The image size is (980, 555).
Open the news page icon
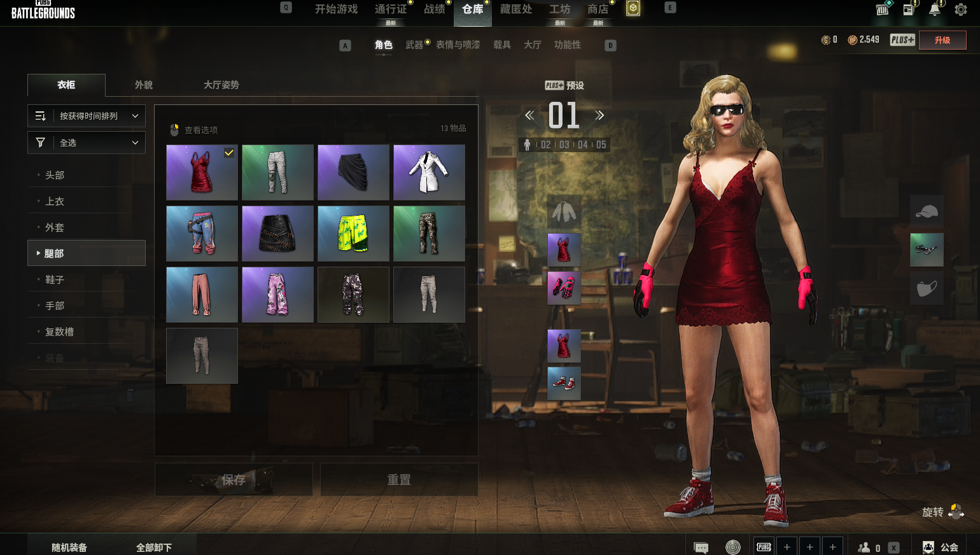click(x=908, y=10)
